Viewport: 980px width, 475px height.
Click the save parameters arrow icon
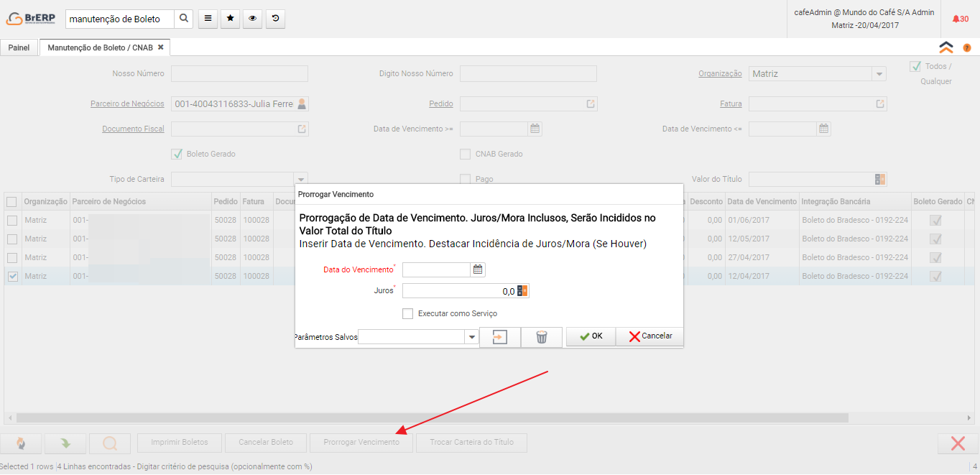[x=500, y=337]
